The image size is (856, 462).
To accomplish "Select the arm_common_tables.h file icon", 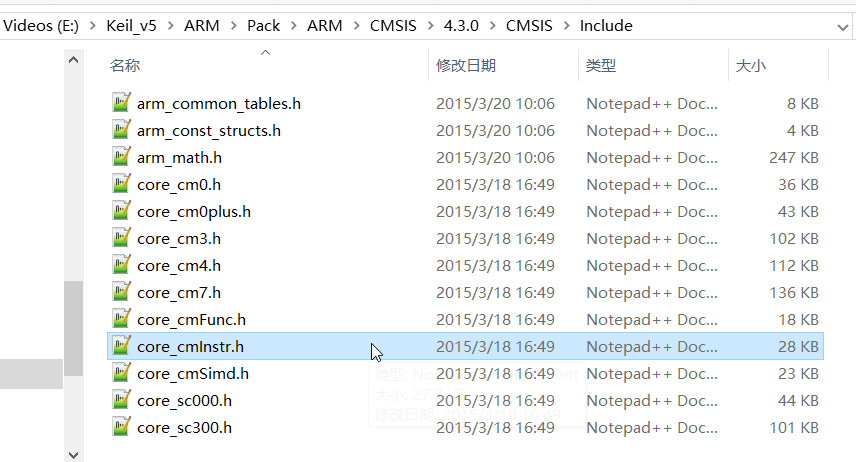I will point(121,103).
